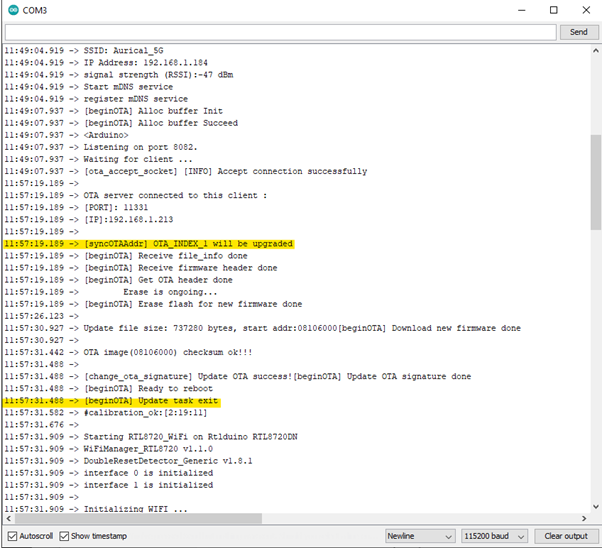Click the Send button

(x=579, y=32)
